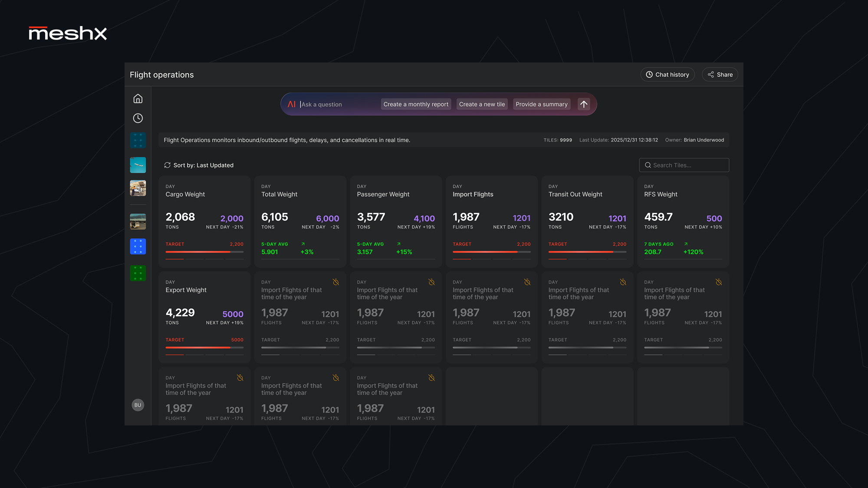The height and width of the screenshot is (488, 868).
Task: Open the RFS Weight tile
Action: coord(683,222)
